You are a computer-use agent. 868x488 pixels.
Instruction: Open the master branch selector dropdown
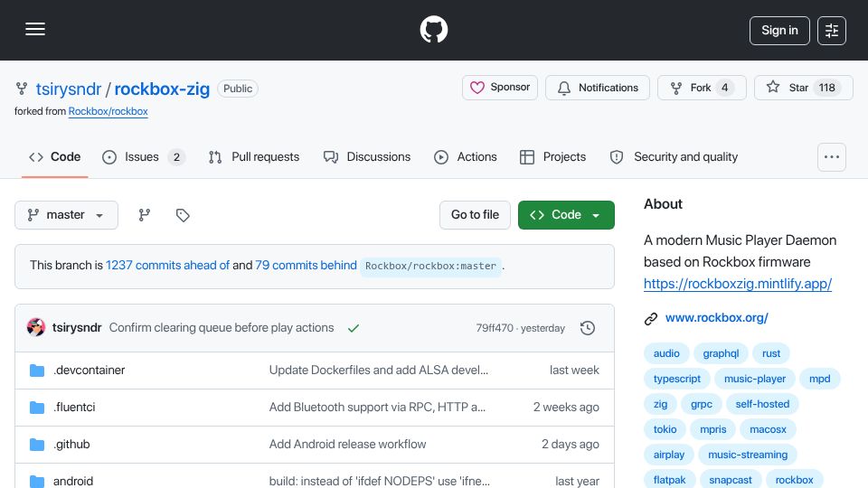click(x=66, y=215)
